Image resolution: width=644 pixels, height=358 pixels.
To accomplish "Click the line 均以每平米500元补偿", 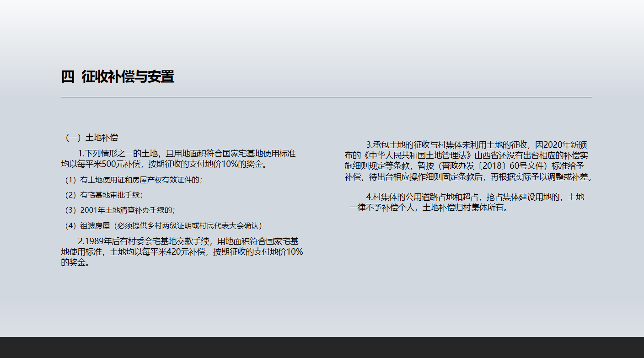I will 164,164.
